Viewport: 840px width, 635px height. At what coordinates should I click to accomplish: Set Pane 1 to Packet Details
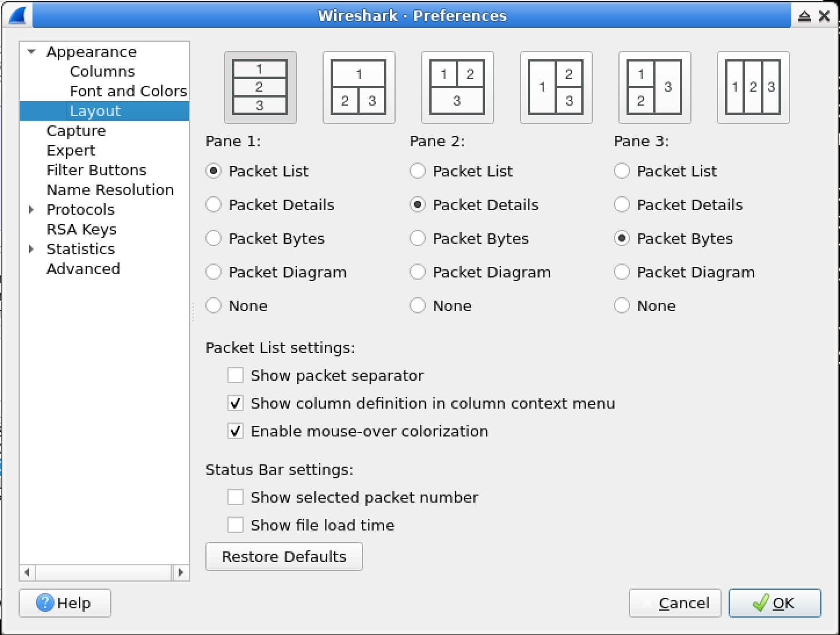tap(270, 205)
